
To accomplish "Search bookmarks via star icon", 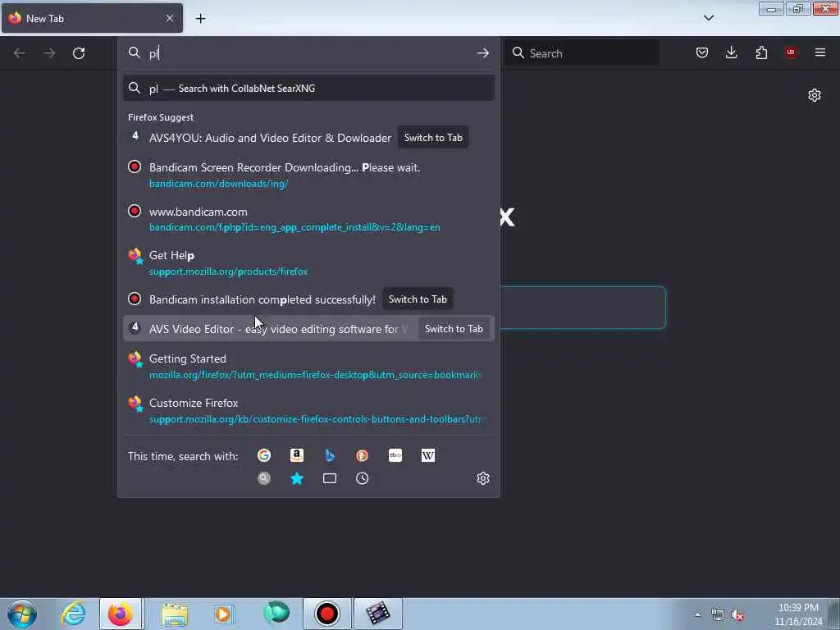I will click(297, 478).
